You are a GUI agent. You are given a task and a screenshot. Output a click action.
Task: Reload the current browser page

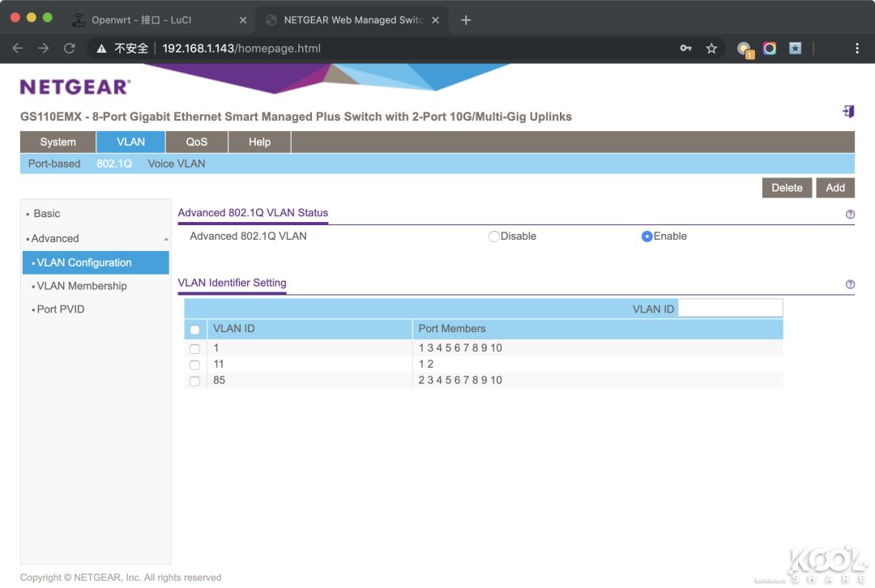pyautogui.click(x=70, y=49)
